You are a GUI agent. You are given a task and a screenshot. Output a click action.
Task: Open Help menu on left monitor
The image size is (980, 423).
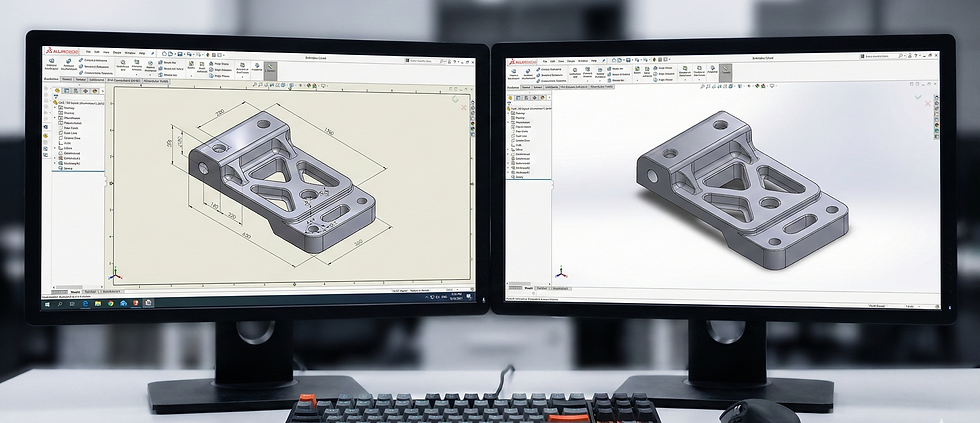pos(142,53)
